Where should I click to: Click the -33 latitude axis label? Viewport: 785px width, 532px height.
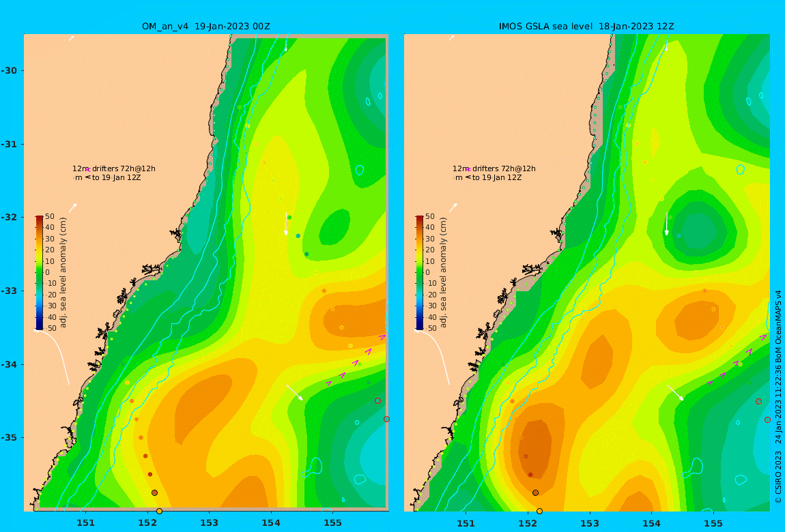coord(9,291)
